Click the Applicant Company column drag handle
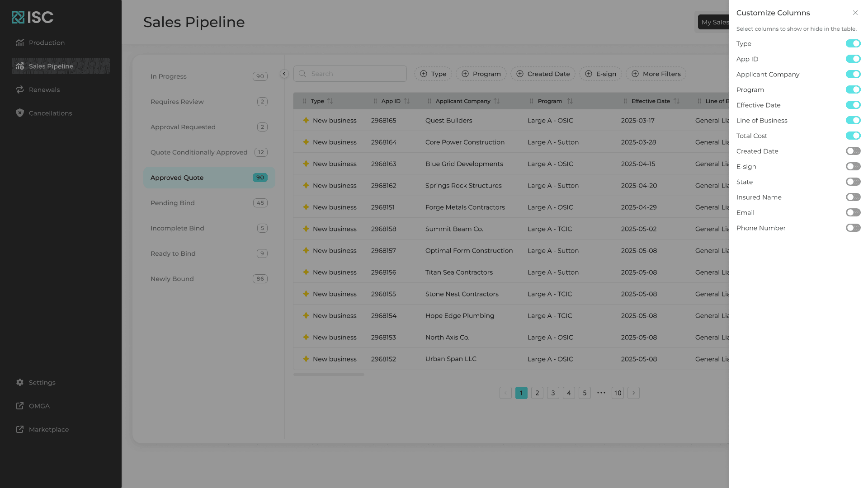 click(x=429, y=101)
